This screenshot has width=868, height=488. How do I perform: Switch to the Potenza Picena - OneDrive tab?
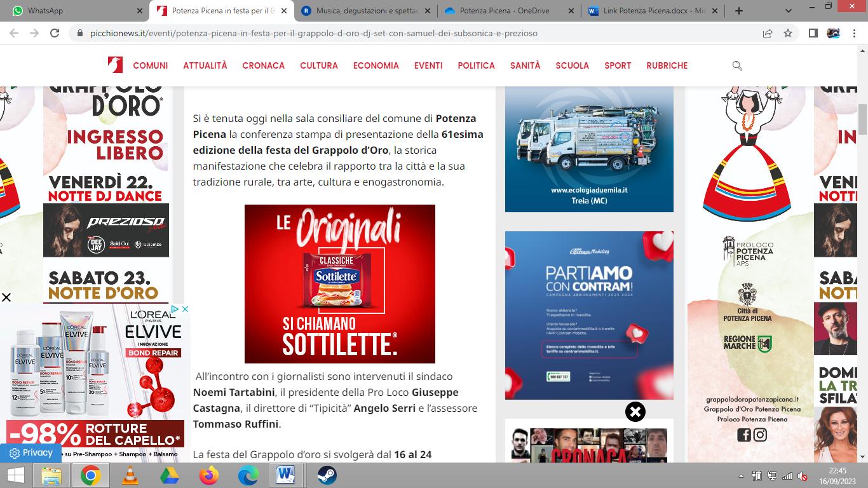point(509,11)
